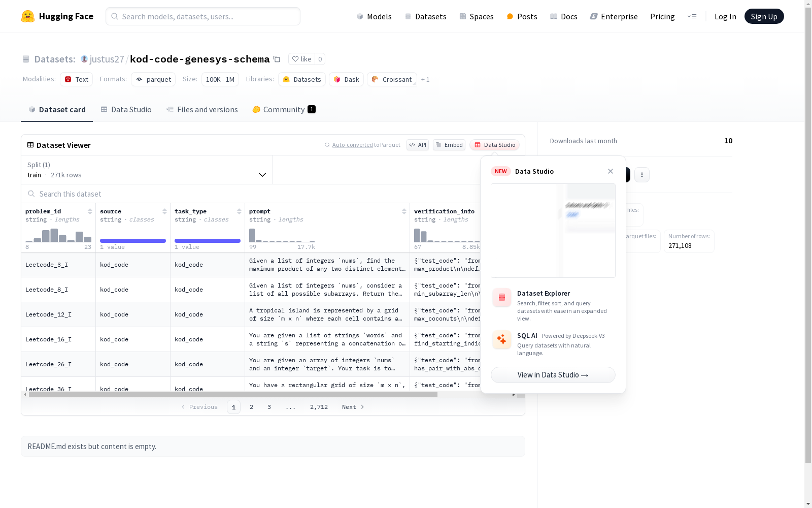Image resolution: width=812 pixels, height=508 pixels.
Task: Open the Enterprise menu item
Action: (x=614, y=16)
